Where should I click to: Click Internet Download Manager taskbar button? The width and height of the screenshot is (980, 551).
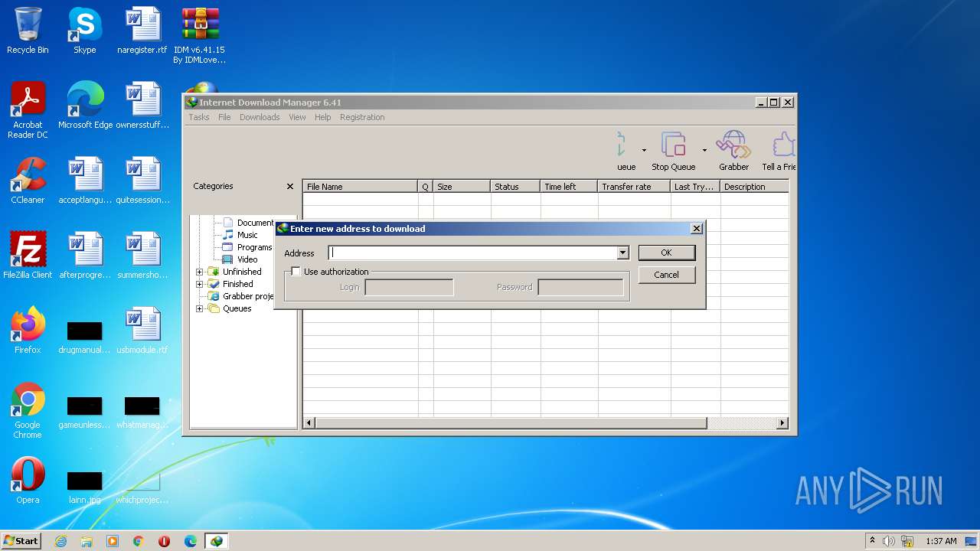pyautogui.click(x=217, y=541)
